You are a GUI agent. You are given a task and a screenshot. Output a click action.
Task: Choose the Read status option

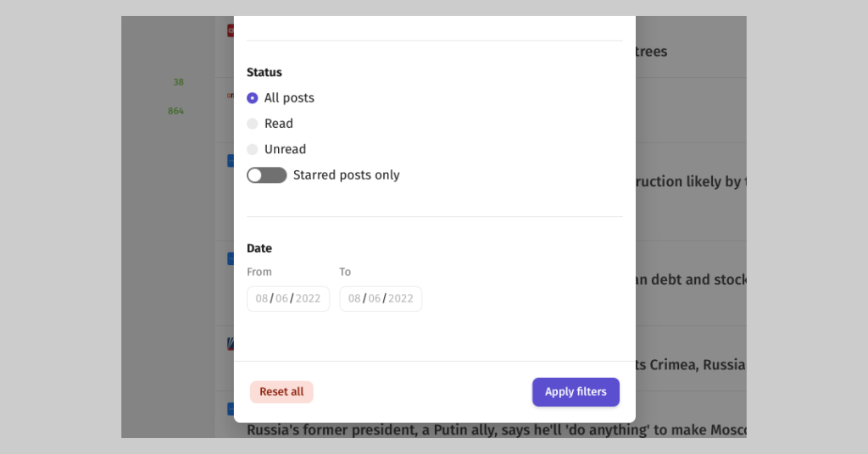point(253,124)
